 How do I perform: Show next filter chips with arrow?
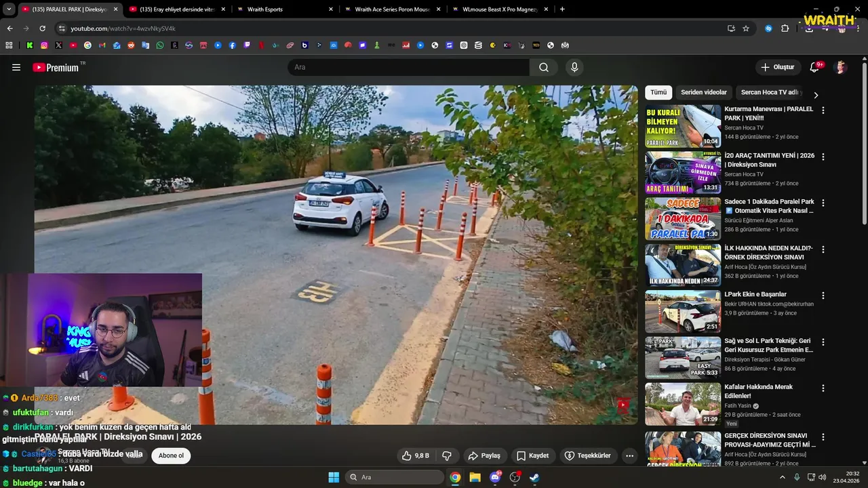816,95
